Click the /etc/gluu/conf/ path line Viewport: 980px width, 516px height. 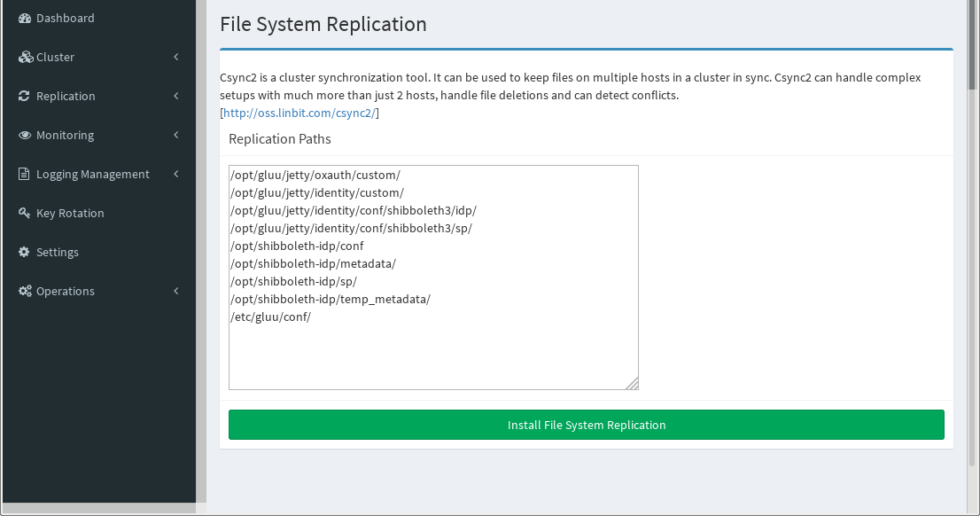pyautogui.click(x=270, y=317)
